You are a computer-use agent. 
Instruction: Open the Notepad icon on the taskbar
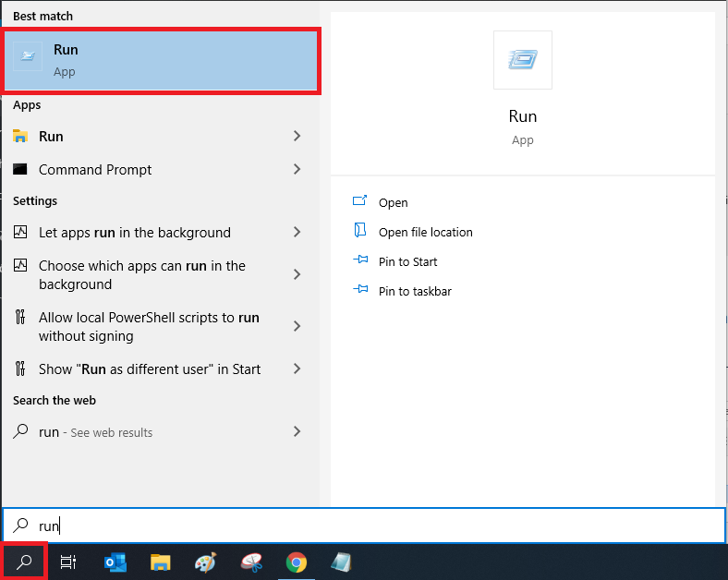point(341,562)
